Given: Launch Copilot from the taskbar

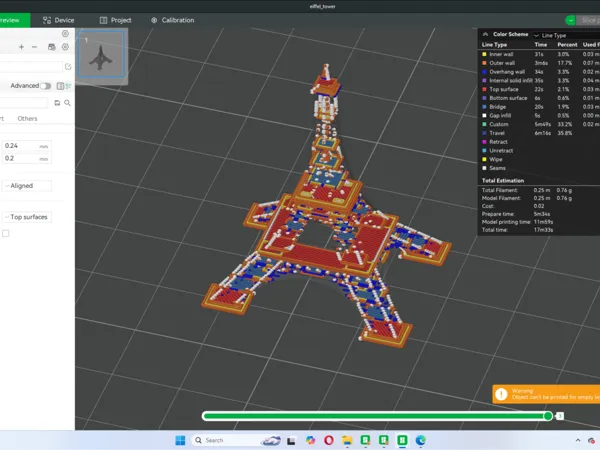Looking at the screenshot, I should pos(310,440).
